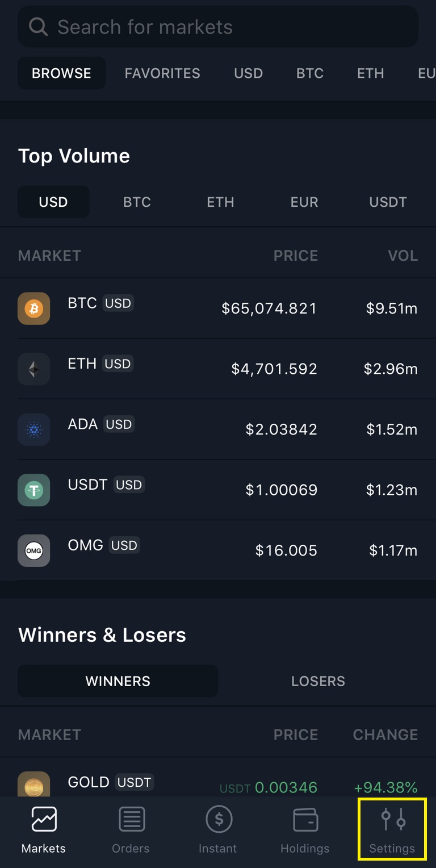Select the ETH market filter tab
Screen dimensions: 436x868
[370, 73]
